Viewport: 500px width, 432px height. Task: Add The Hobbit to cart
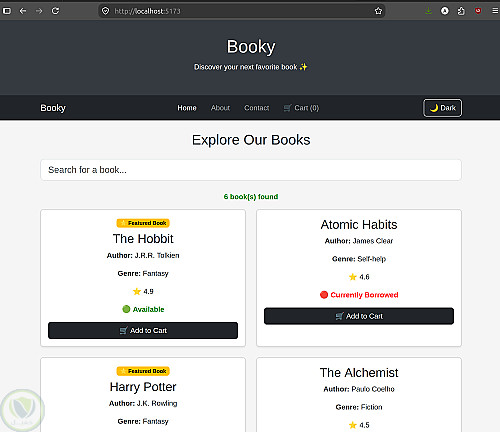(x=143, y=330)
